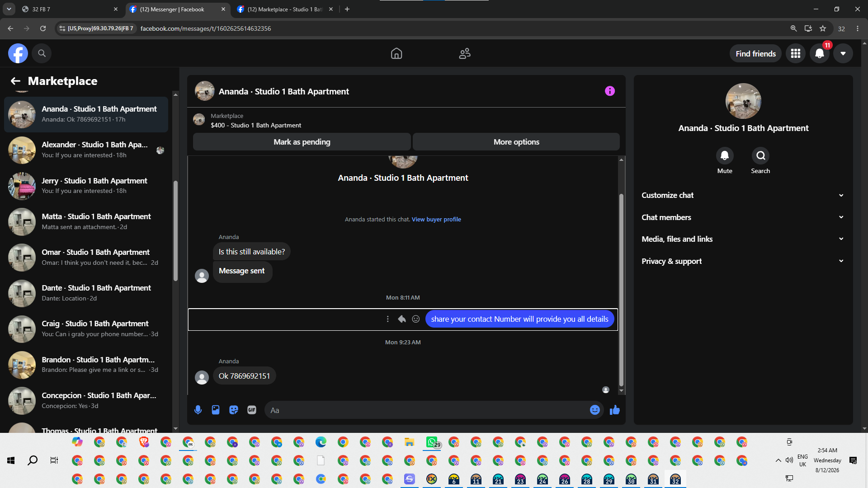Viewport: 868px width, 488px height.
Task: Open the Ananda Studio 1 Bath Apartment chat
Action: tap(86, 114)
